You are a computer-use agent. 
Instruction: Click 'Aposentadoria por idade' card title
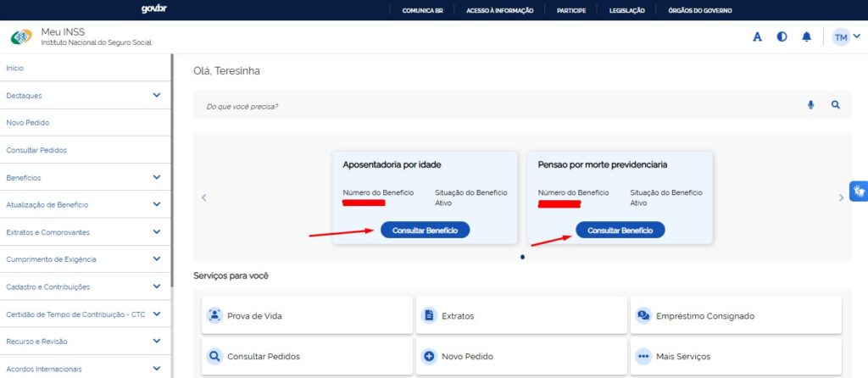pyautogui.click(x=392, y=165)
